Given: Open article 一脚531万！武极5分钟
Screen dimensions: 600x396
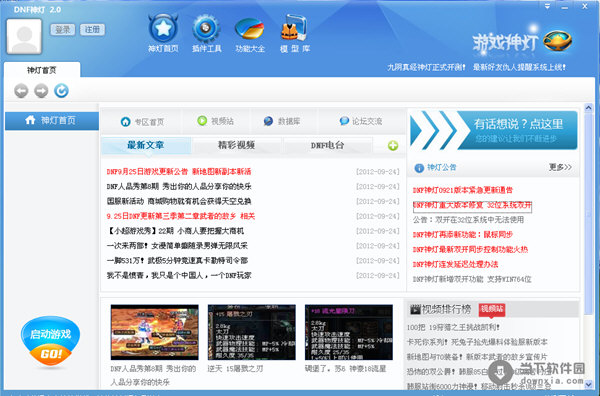Looking at the screenshot, I should pos(177,261).
